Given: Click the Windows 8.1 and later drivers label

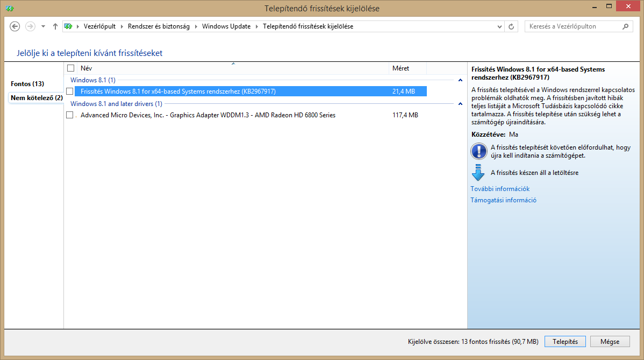Looking at the screenshot, I should click(116, 104).
